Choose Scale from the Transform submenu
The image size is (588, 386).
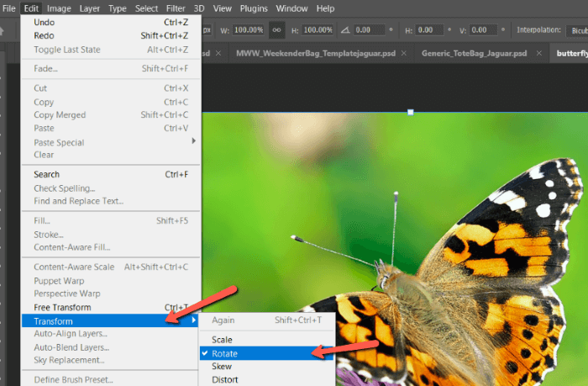pos(222,340)
